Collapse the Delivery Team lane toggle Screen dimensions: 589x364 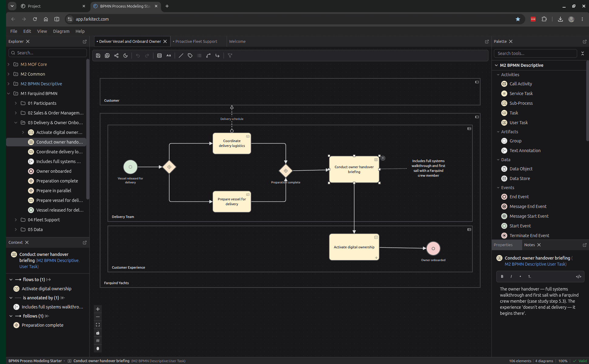[469, 129]
